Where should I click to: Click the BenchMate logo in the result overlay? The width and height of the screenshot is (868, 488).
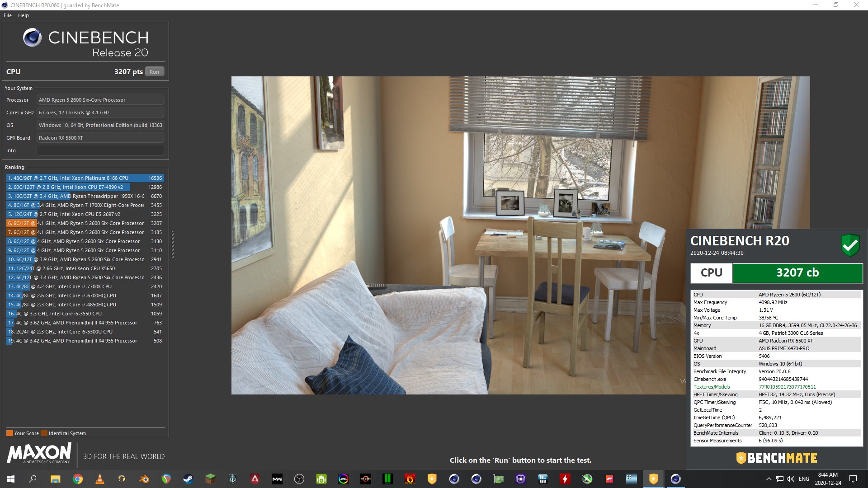pos(776,458)
